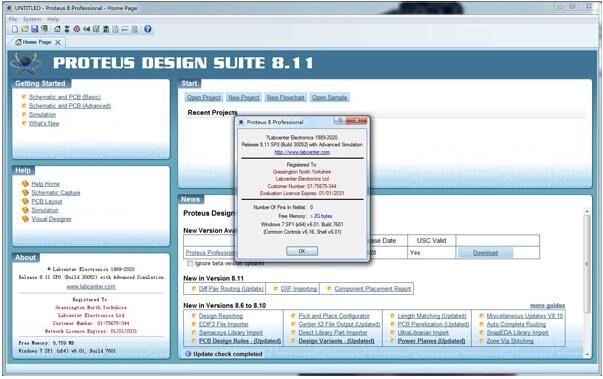
Task: Open the Help Home link
Action: tap(45, 184)
